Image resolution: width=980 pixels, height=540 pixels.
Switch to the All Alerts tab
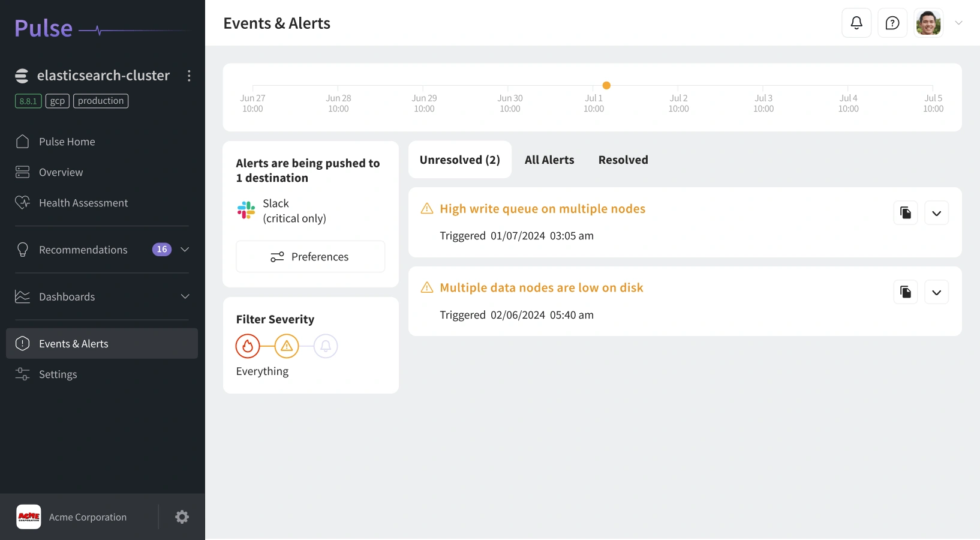pyautogui.click(x=549, y=160)
